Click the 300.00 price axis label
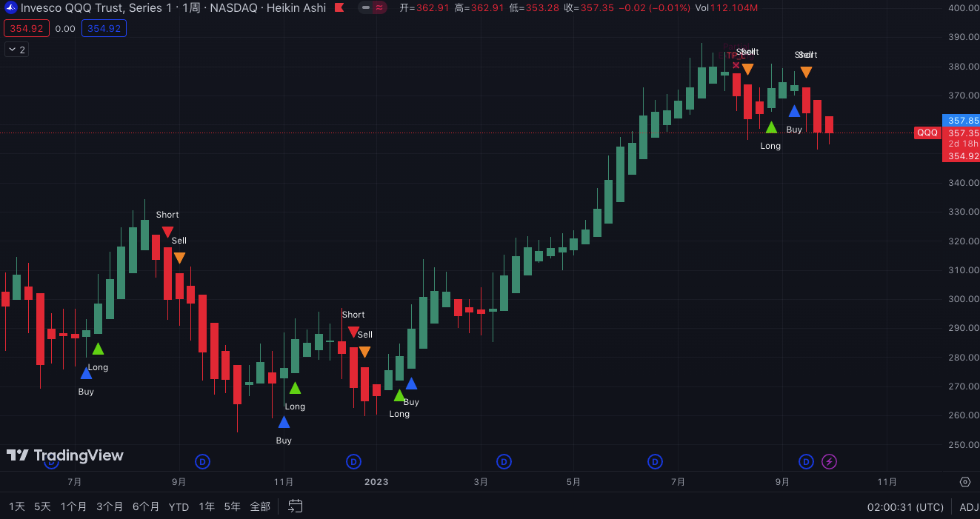 pos(963,299)
